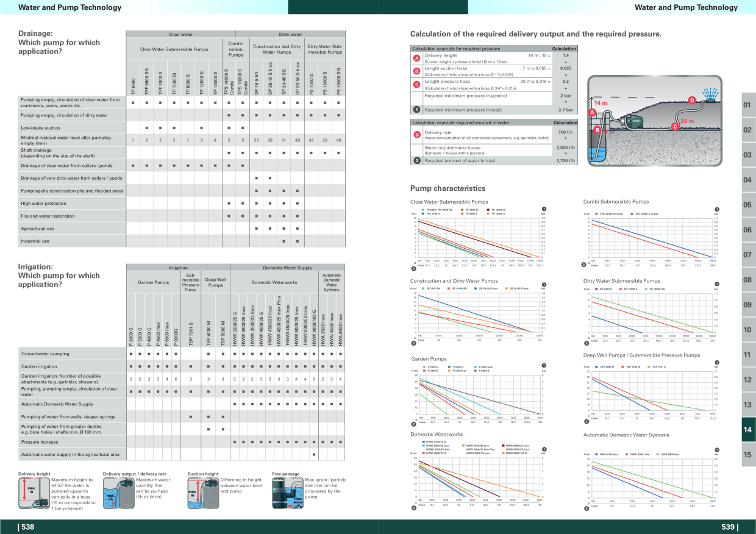Click the 'High water protection' row label
This screenshot has width=756, height=534.
click(x=43, y=204)
